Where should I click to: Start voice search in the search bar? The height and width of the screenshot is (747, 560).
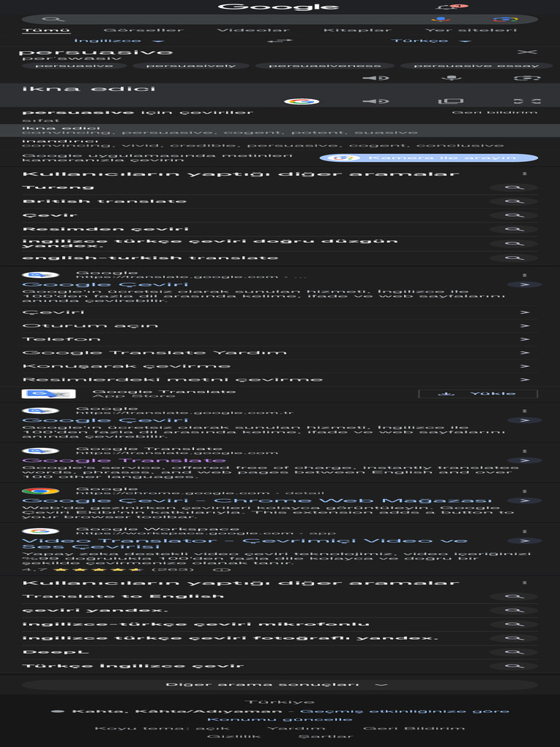441,20
